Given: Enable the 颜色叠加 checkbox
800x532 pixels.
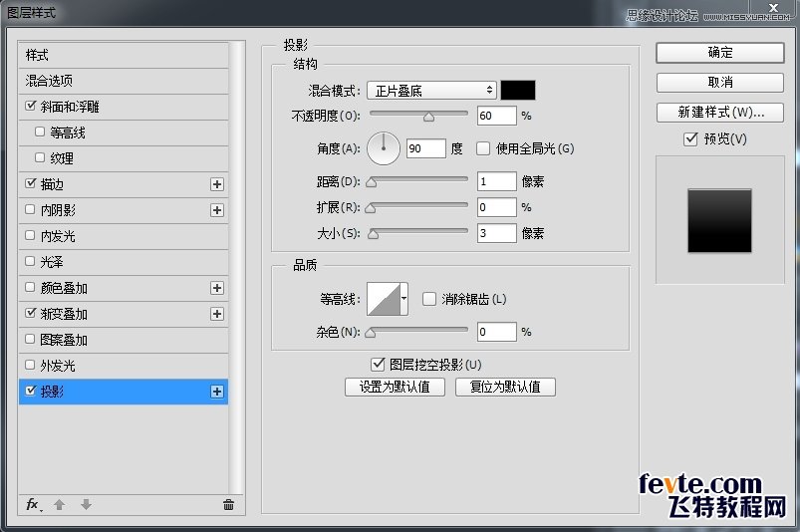Looking at the screenshot, I should [30, 287].
